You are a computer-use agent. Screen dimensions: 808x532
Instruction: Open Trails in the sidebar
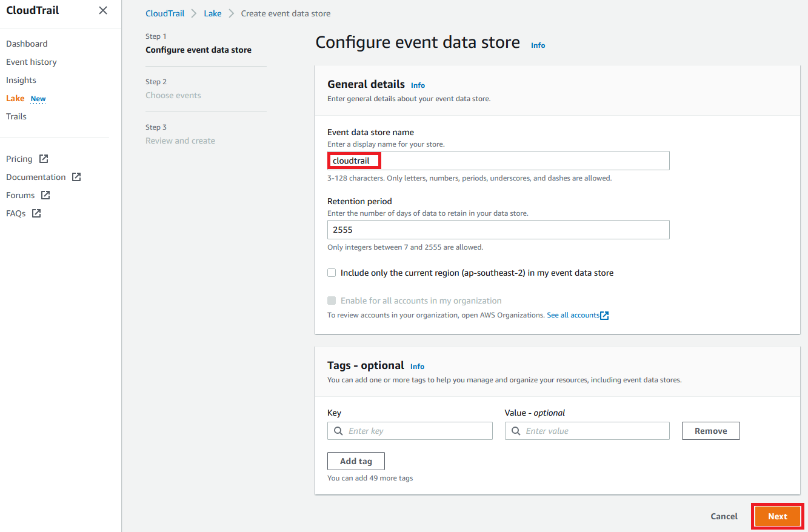(x=16, y=116)
